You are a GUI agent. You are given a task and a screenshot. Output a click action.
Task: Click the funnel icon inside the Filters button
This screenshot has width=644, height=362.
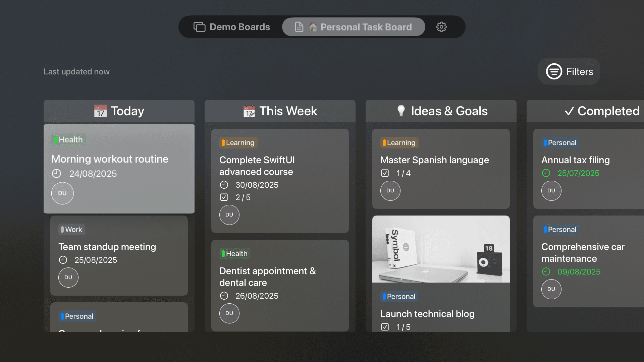(x=554, y=71)
